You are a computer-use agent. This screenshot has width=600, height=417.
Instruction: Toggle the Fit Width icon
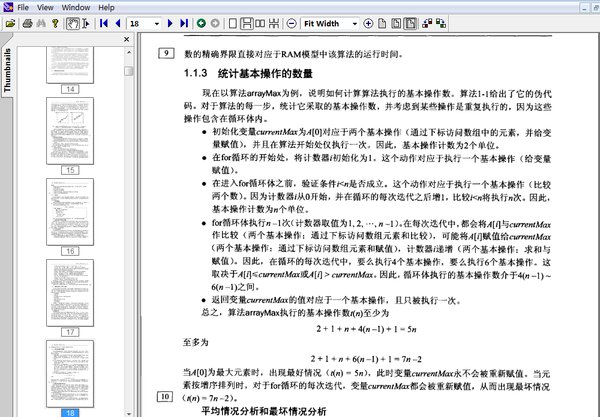click(410, 24)
